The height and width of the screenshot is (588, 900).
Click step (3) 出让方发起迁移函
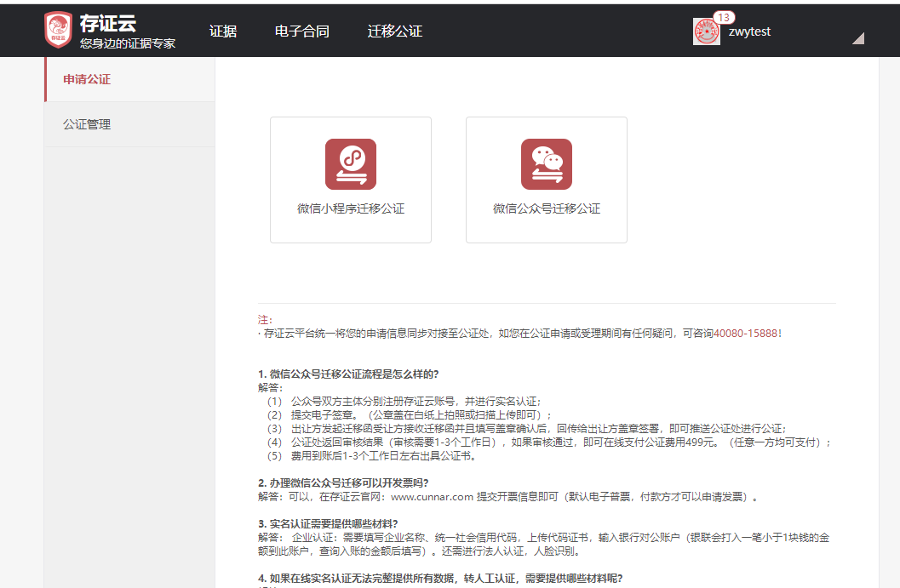coord(526,429)
